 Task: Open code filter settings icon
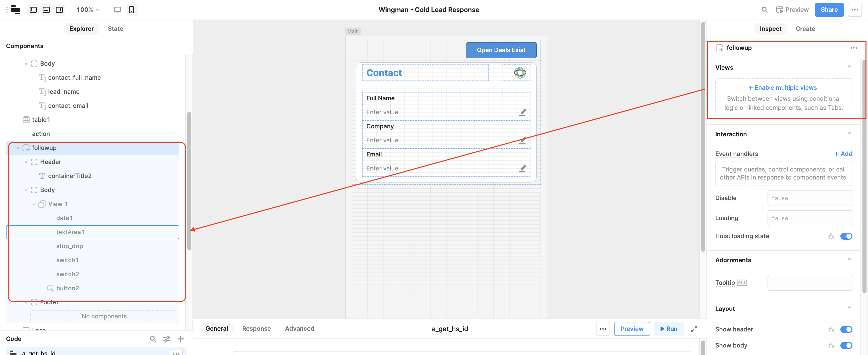167,339
